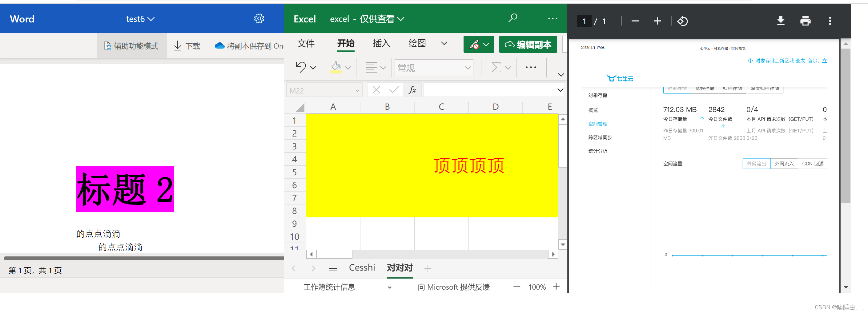Click the fill color bucket icon
Viewport: 868px width, 313px height.
tap(336, 67)
